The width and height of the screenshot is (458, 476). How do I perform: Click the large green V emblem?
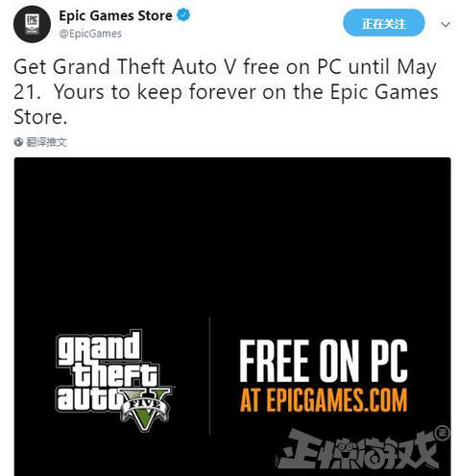click(x=146, y=410)
